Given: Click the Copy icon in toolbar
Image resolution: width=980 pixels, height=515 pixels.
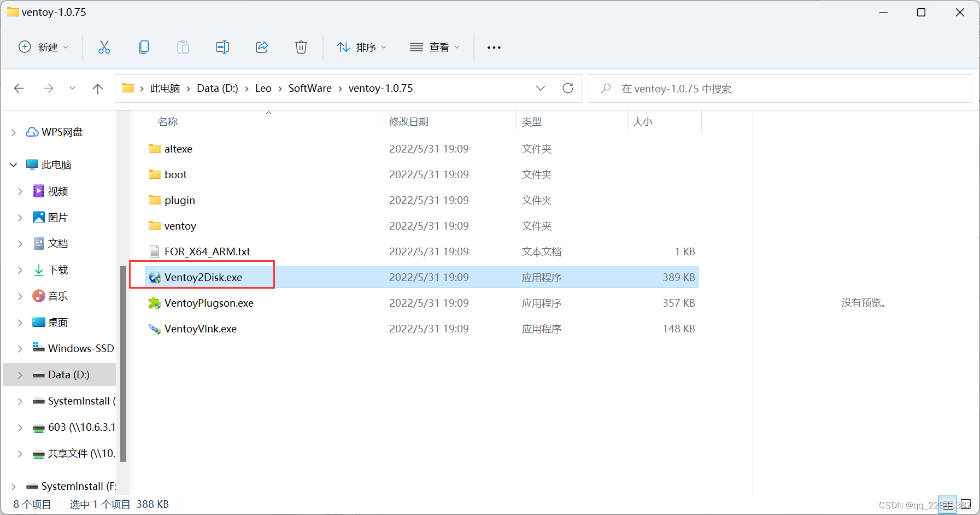Looking at the screenshot, I should coord(144,47).
